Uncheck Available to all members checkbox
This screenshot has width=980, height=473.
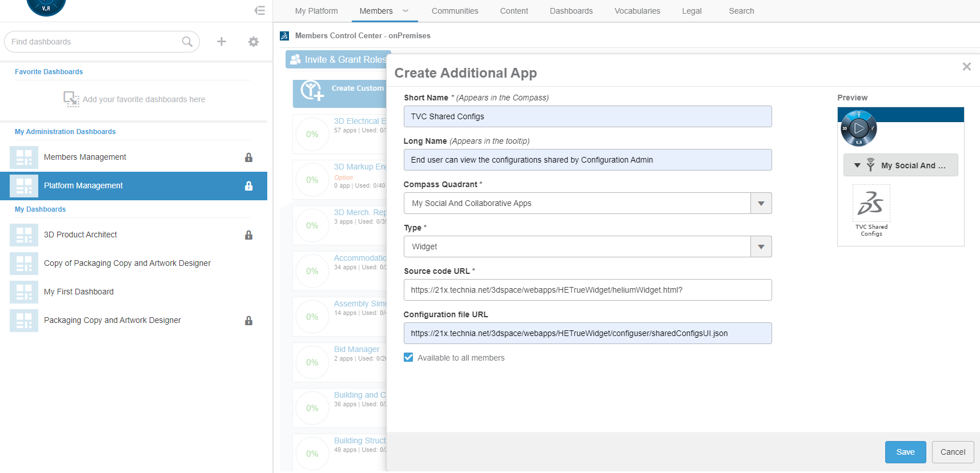[408, 358]
